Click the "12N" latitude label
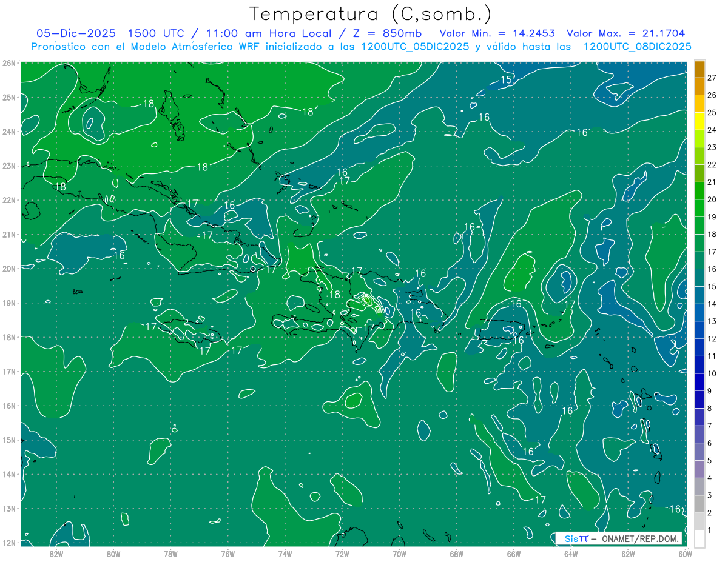The height and width of the screenshot is (562, 728). [x=9, y=543]
